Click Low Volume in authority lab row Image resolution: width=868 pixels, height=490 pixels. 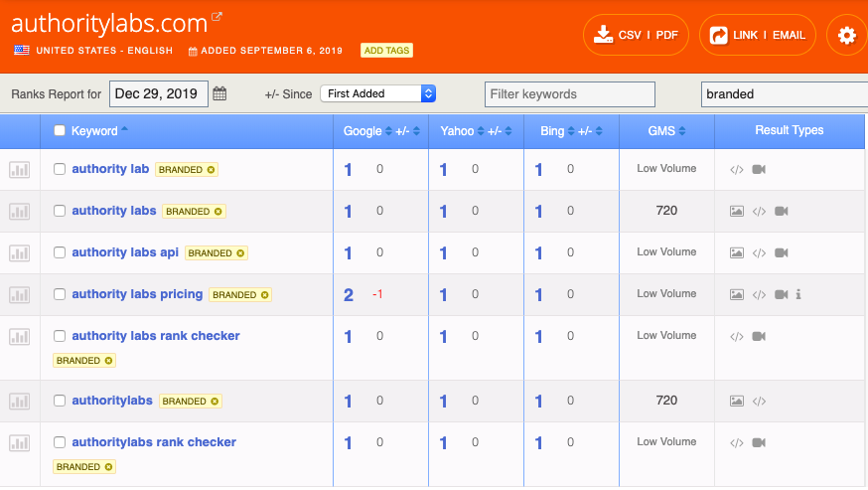point(666,169)
